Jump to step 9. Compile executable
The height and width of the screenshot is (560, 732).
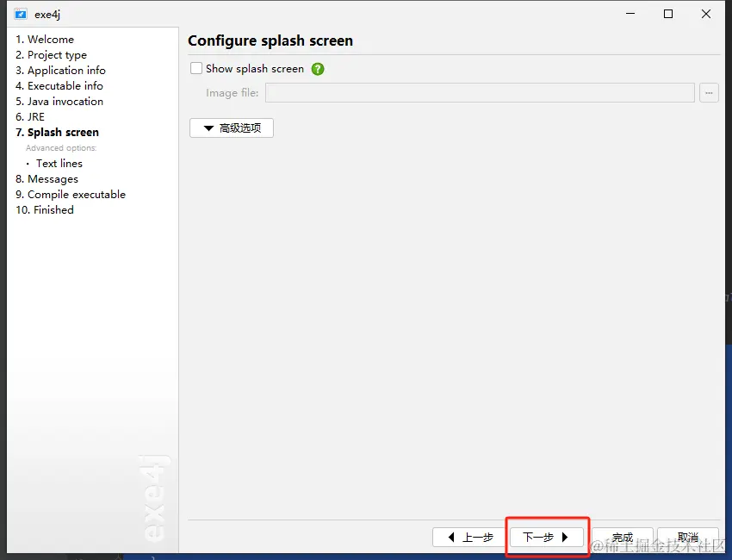(71, 195)
